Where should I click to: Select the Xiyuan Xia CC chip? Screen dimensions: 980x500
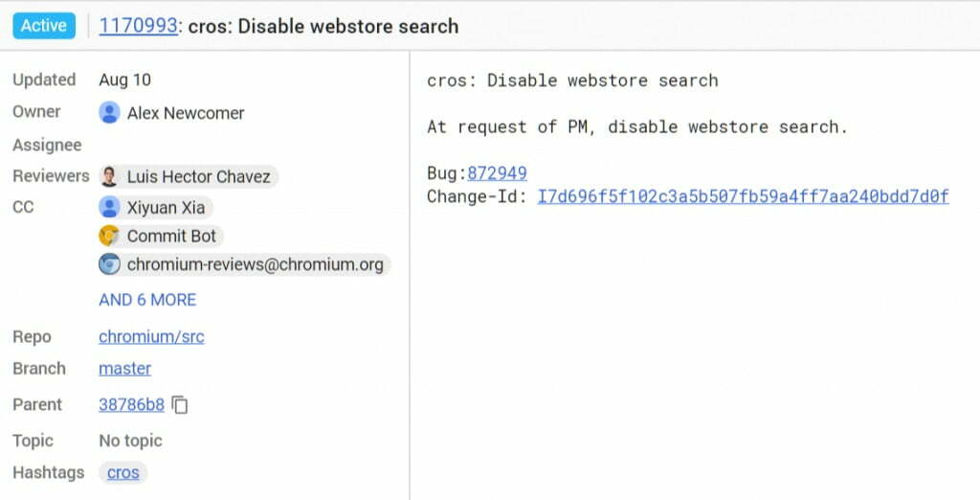tap(156, 207)
